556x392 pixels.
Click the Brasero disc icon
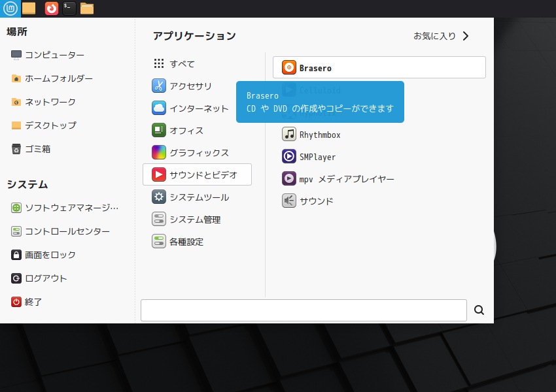(x=289, y=67)
